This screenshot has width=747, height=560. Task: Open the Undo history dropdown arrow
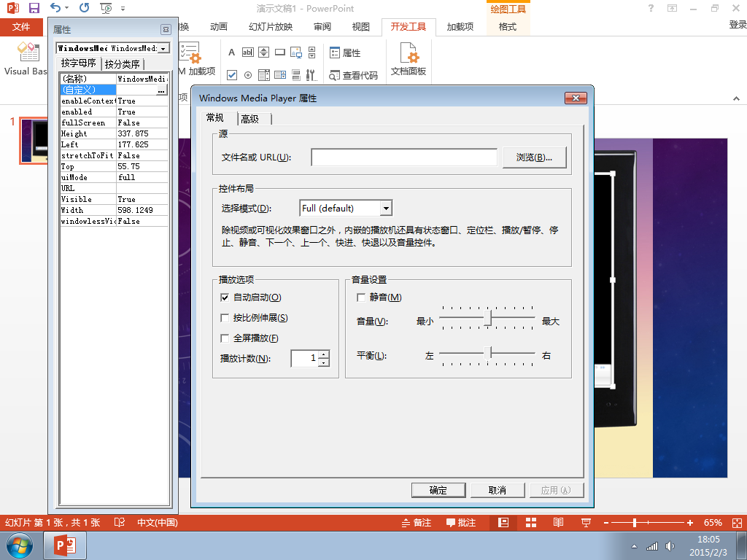click(x=66, y=8)
